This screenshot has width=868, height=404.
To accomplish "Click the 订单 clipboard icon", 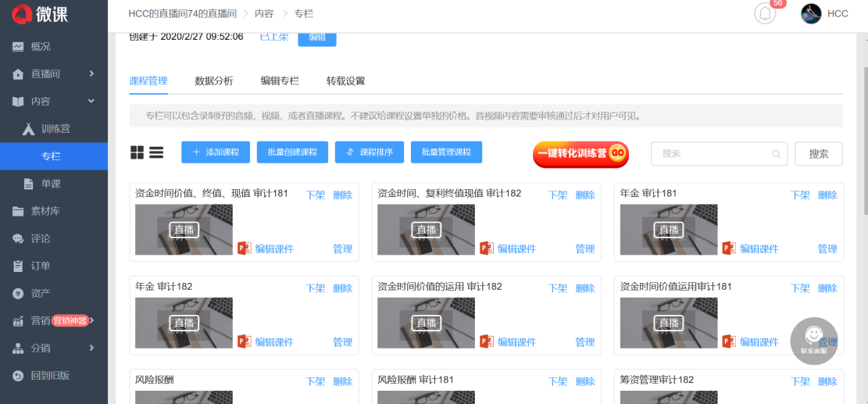I will (18, 266).
